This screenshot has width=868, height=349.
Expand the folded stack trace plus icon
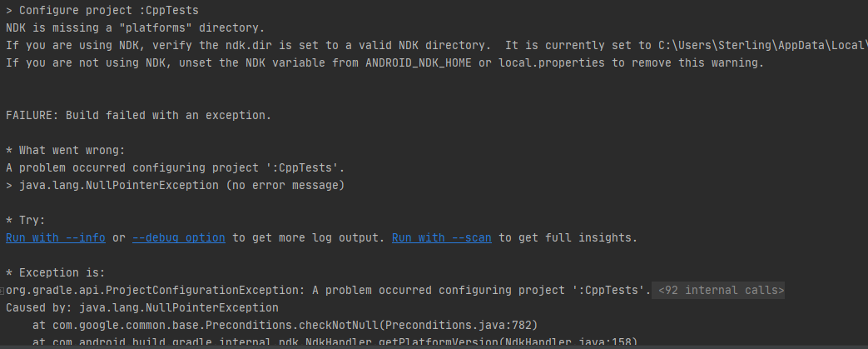(x=2, y=291)
